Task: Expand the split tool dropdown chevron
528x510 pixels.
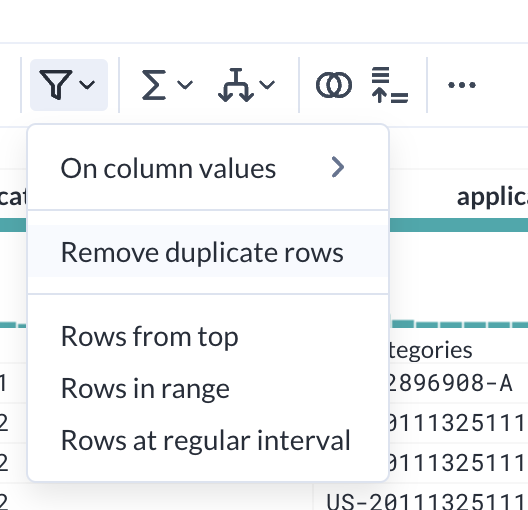Action: tap(267, 85)
